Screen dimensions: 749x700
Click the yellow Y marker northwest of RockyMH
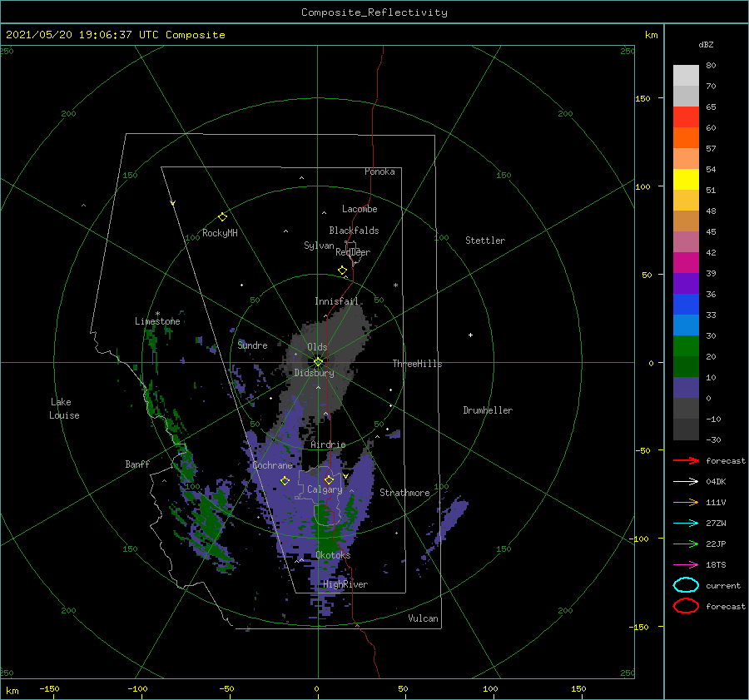click(173, 203)
